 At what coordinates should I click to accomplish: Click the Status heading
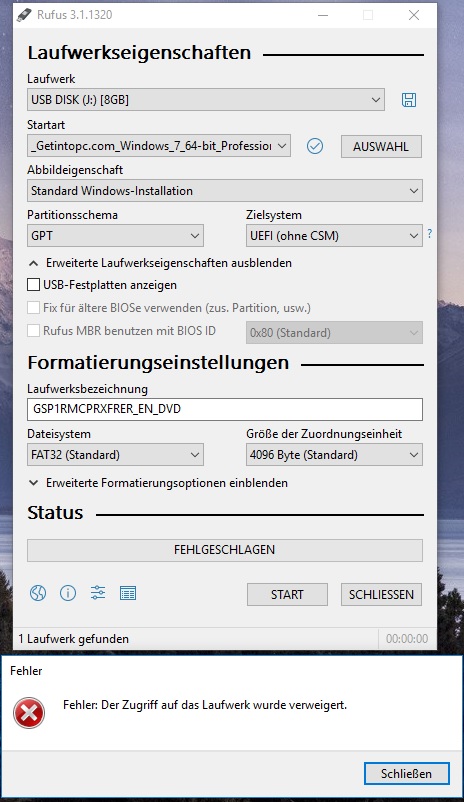[55, 513]
